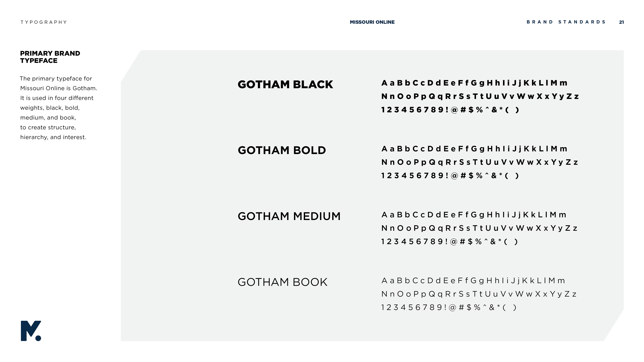Click the BRAND STANDARDS header text
Screen dimensions: 644x362
(x=566, y=22)
